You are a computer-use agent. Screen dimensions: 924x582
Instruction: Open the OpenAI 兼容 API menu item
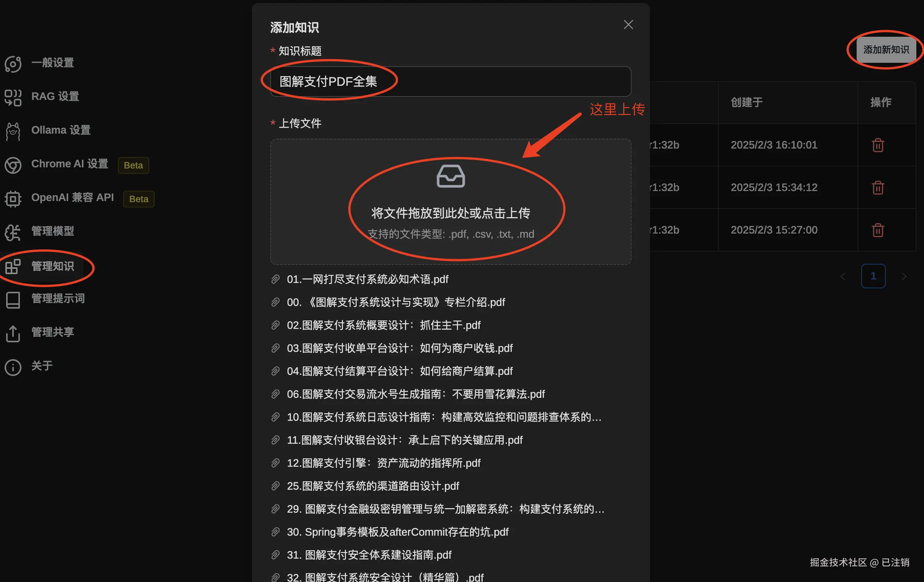pyautogui.click(x=72, y=198)
